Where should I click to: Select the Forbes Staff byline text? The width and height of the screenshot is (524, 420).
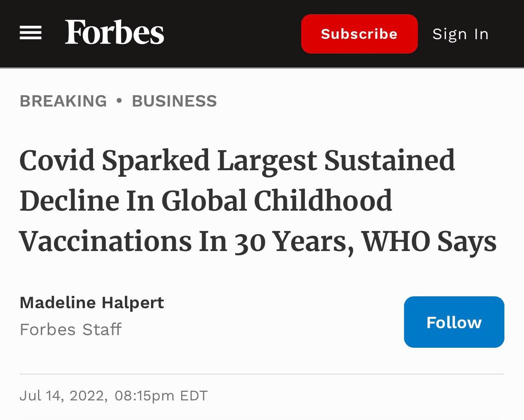tap(70, 329)
